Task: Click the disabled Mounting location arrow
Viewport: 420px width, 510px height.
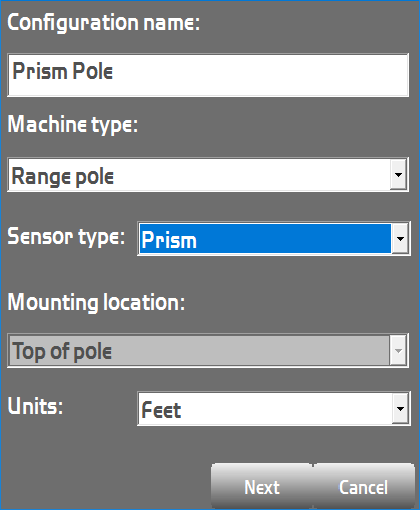Action: 398,351
